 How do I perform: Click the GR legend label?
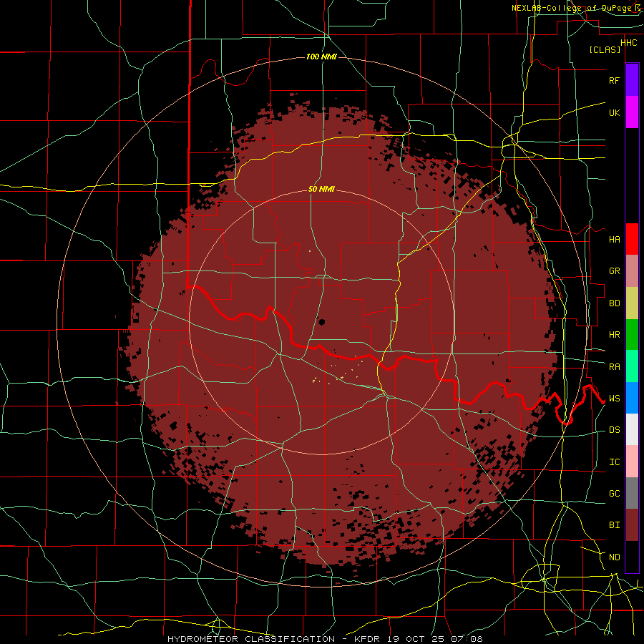(x=614, y=271)
